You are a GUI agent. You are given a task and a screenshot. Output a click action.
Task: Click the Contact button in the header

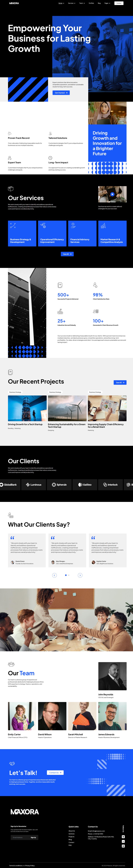pyautogui.click(x=119, y=3)
